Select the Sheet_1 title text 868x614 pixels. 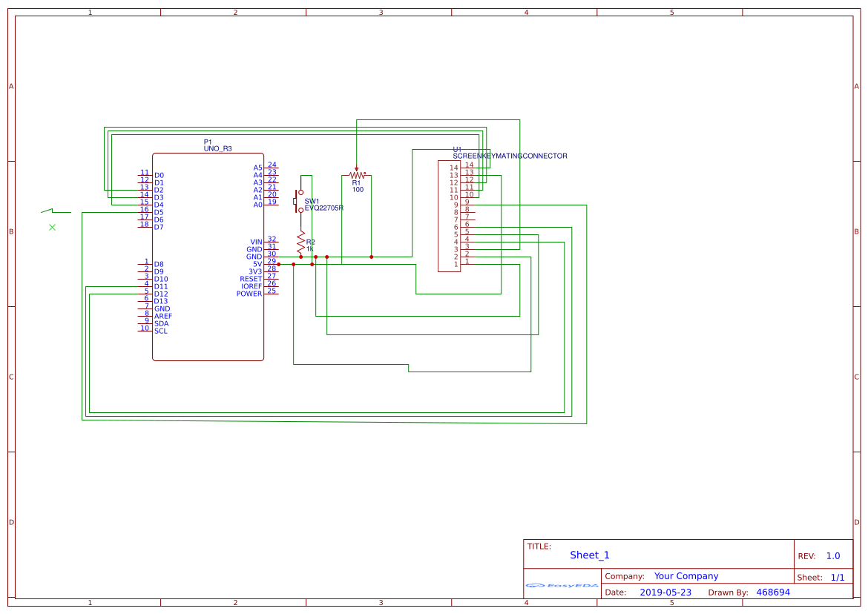coord(590,555)
